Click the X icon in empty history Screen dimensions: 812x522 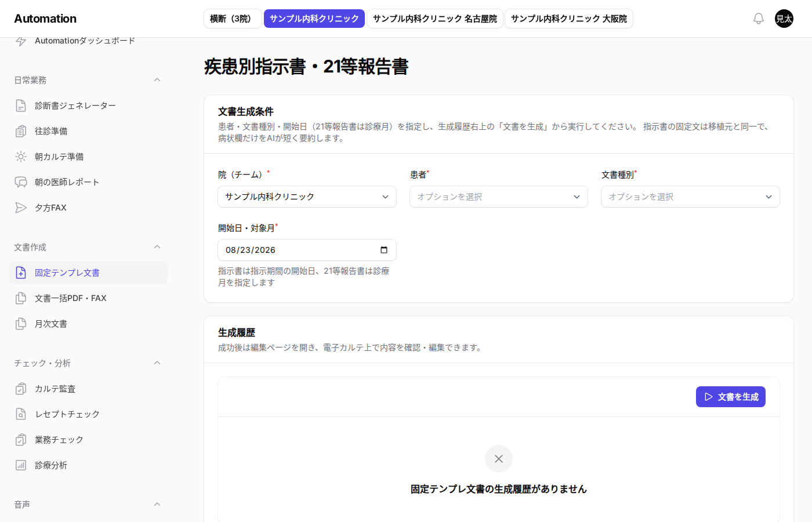tap(499, 459)
